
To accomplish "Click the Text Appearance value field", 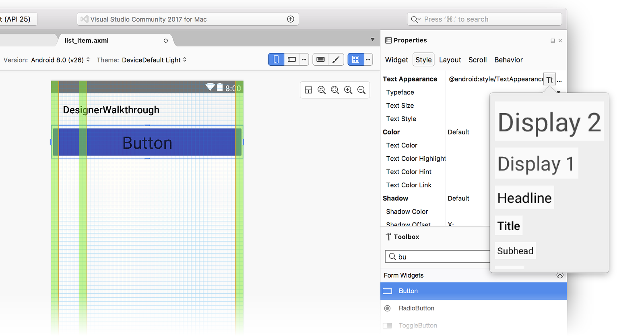I will pyautogui.click(x=495, y=79).
